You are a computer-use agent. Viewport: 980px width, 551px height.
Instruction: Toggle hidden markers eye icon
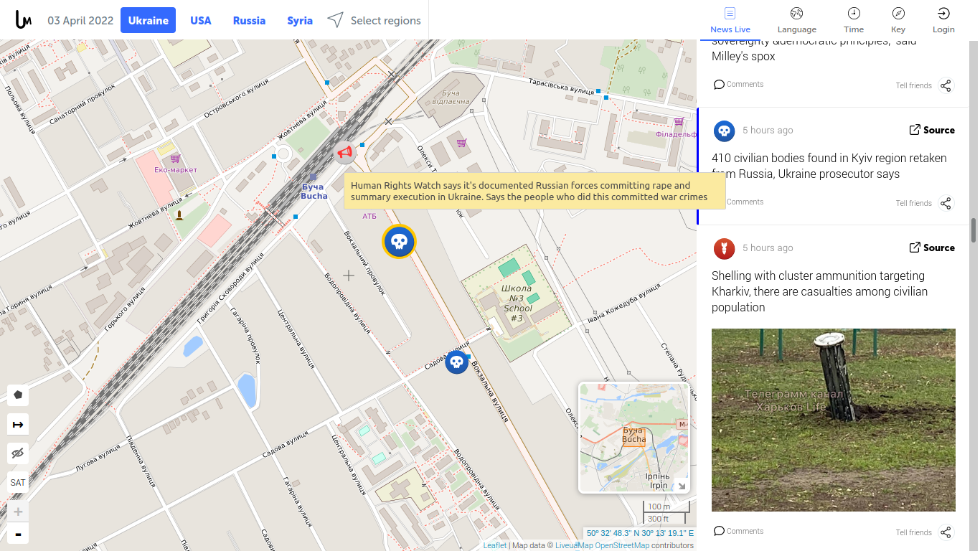pyautogui.click(x=18, y=453)
